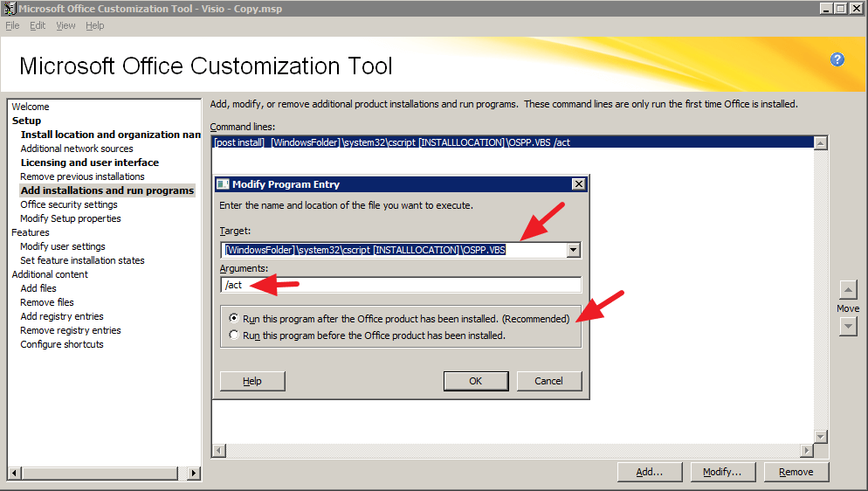Viewport: 868px width, 491px height.
Task: Open Office security settings page
Action: [69, 204]
